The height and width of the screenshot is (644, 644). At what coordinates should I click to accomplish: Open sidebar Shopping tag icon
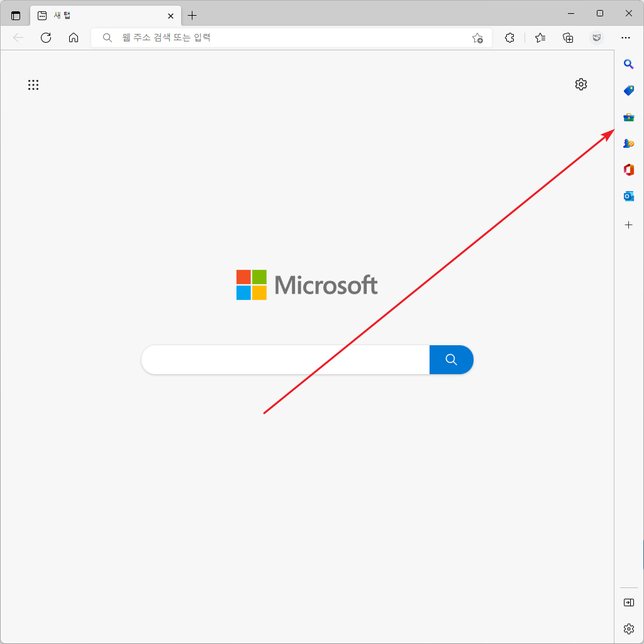point(629,91)
